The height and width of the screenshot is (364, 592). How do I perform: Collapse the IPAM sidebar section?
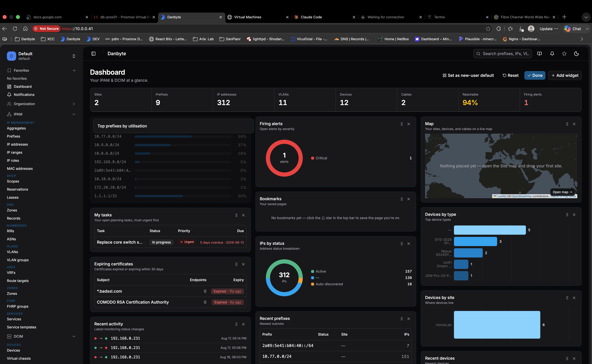click(74, 114)
